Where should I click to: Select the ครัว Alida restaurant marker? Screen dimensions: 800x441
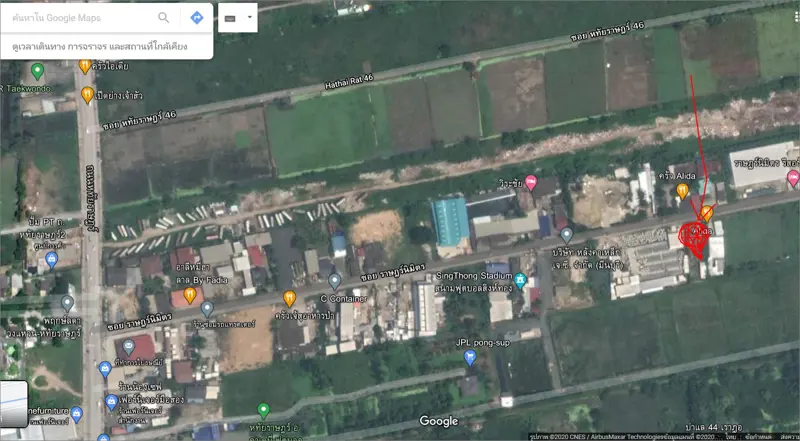pyautogui.click(x=683, y=190)
